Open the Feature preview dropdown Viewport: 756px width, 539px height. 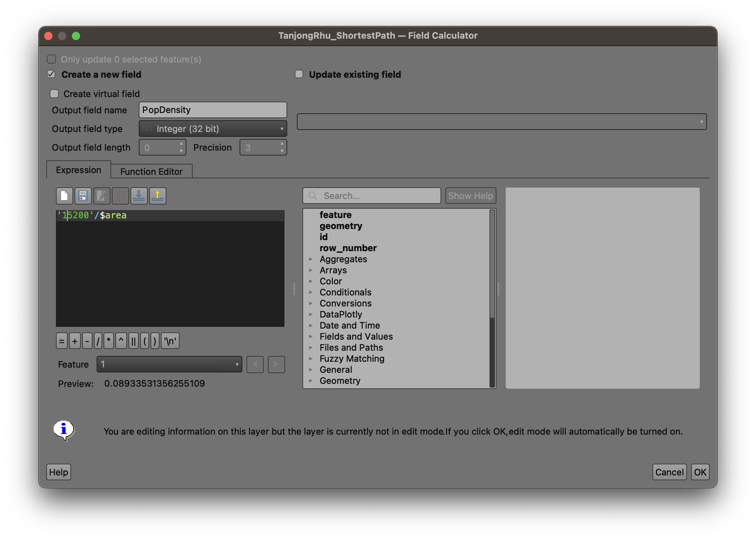[169, 365]
